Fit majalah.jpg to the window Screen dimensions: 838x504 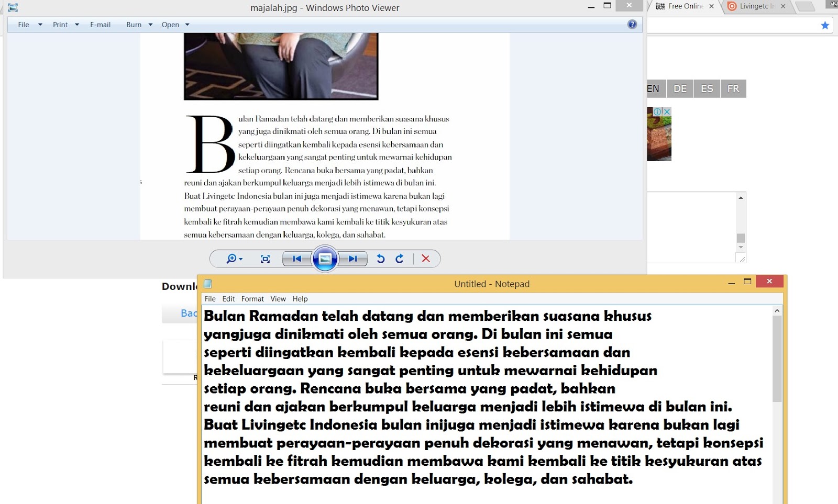[x=266, y=259]
